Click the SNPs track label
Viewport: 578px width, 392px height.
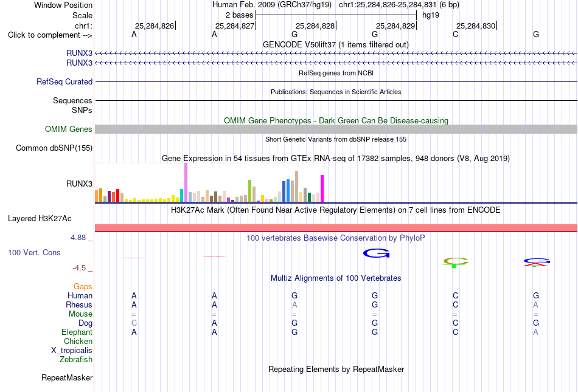[x=82, y=110]
